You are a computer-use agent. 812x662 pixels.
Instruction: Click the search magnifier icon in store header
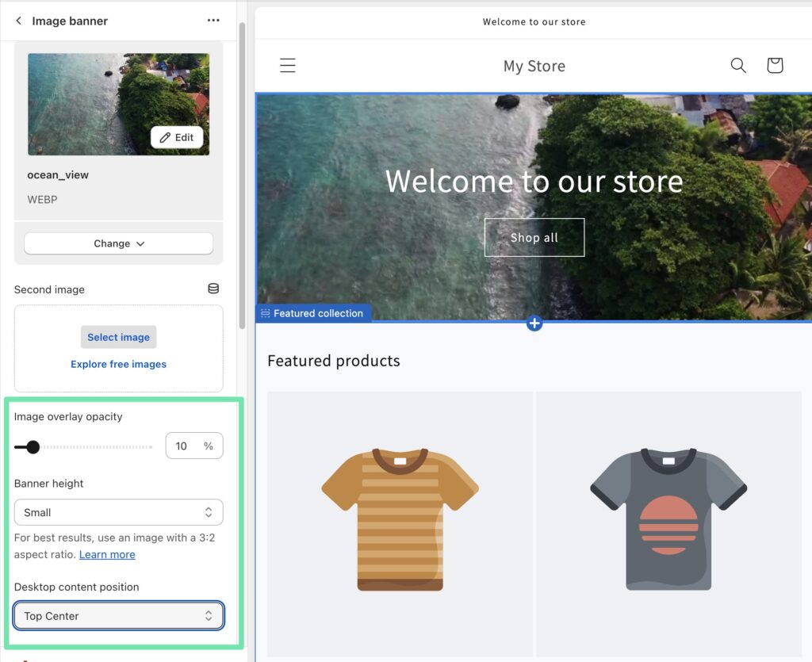pos(738,66)
